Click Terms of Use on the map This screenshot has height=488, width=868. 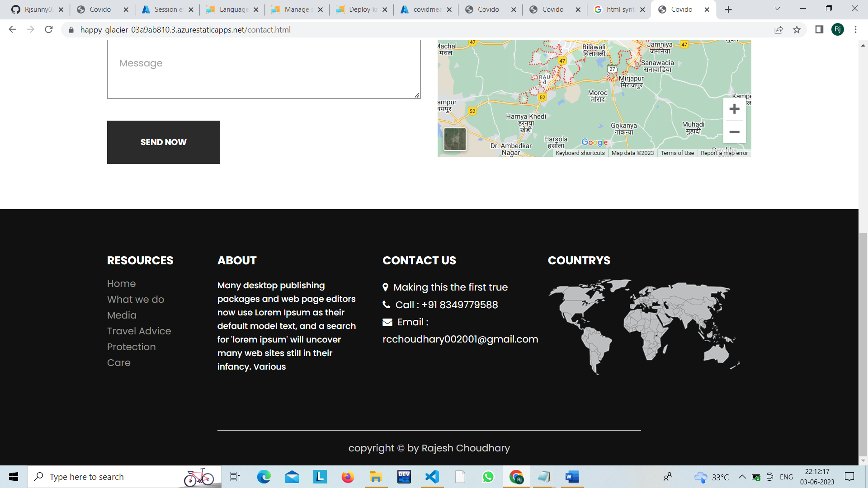677,153
